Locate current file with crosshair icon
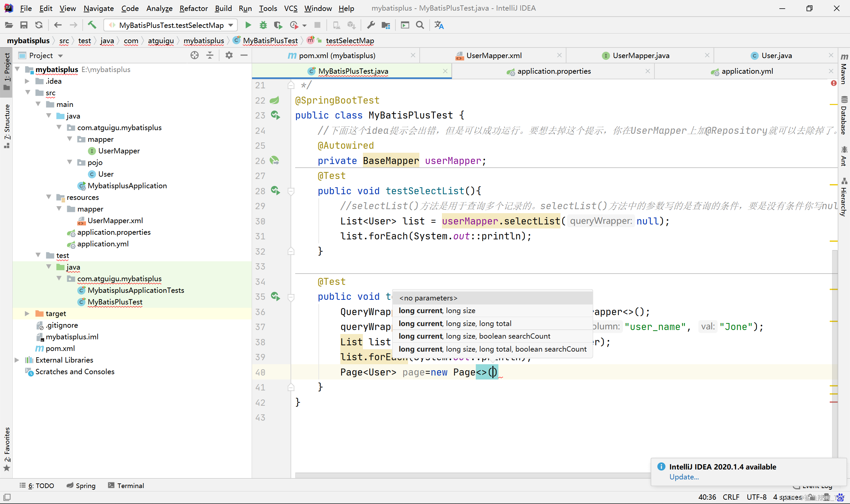Viewport: 850px width, 504px height. (x=195, y=55)
